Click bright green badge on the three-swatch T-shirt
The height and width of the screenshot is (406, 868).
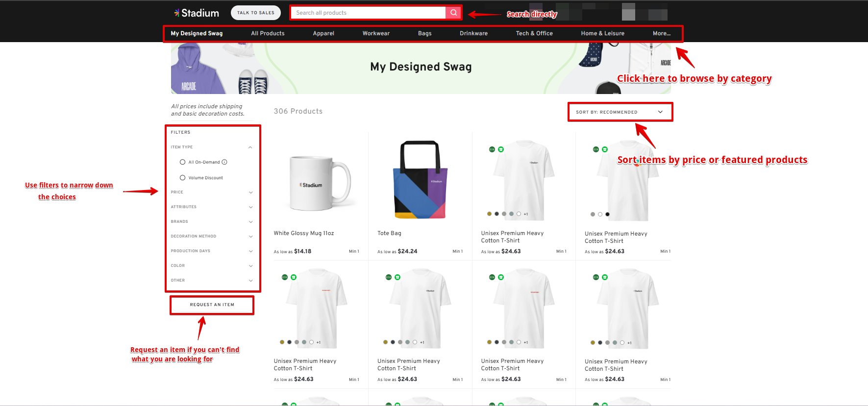[605, 149]
